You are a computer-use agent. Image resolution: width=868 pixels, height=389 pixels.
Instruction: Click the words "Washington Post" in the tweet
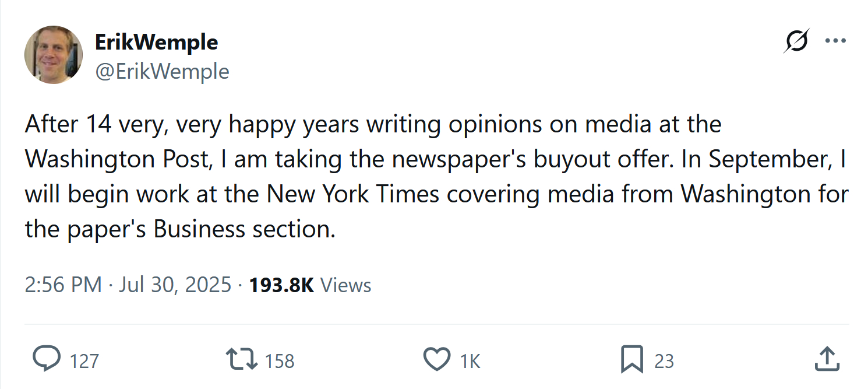tap(117, 159)
